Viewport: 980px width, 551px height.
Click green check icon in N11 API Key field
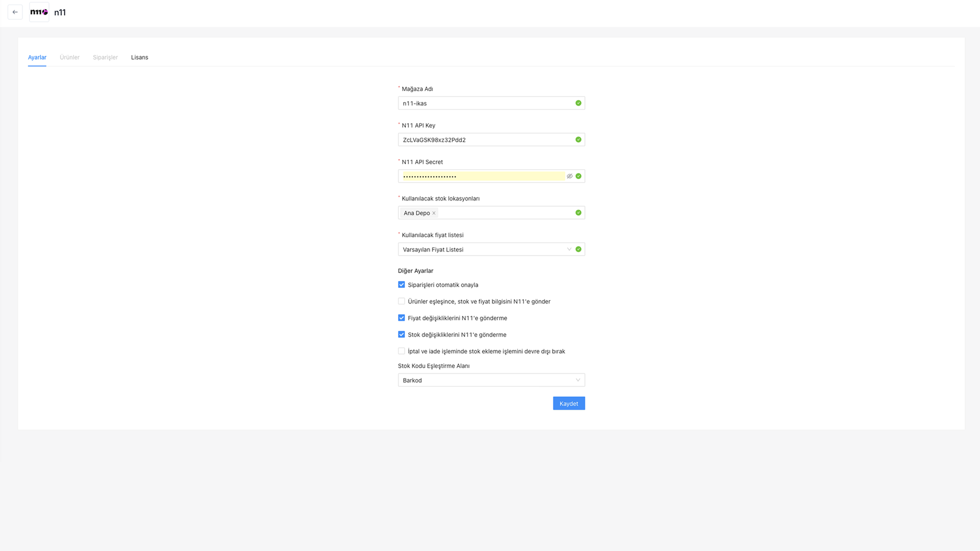[x=578, y=140]
